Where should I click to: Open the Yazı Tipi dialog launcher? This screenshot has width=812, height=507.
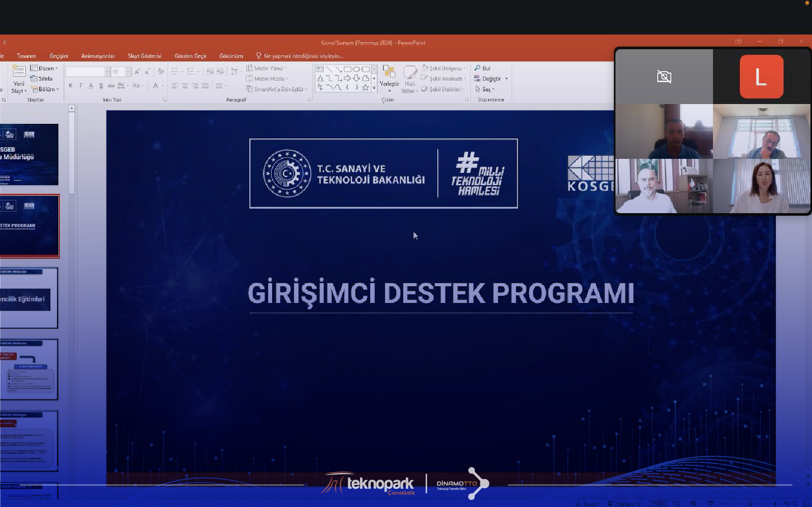164,100
